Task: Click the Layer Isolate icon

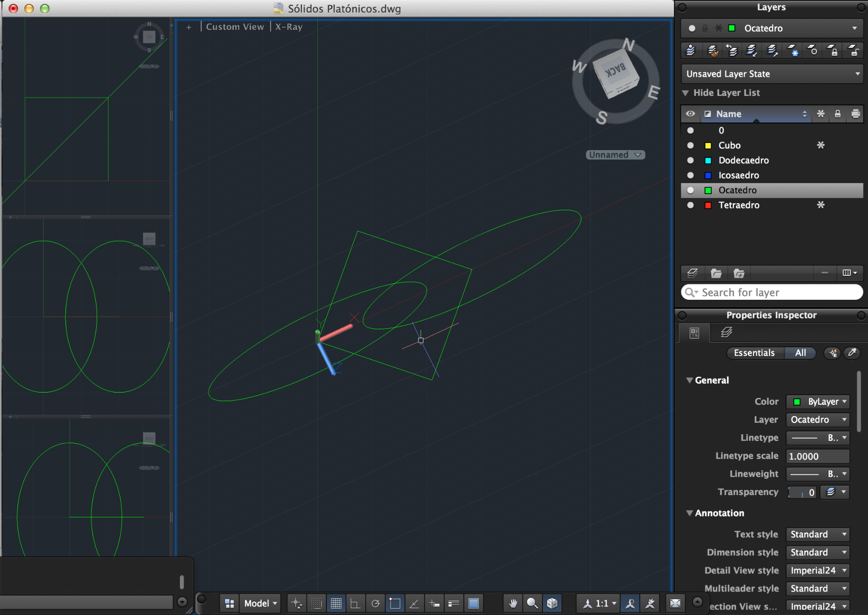Action: (x=752, y=50)
